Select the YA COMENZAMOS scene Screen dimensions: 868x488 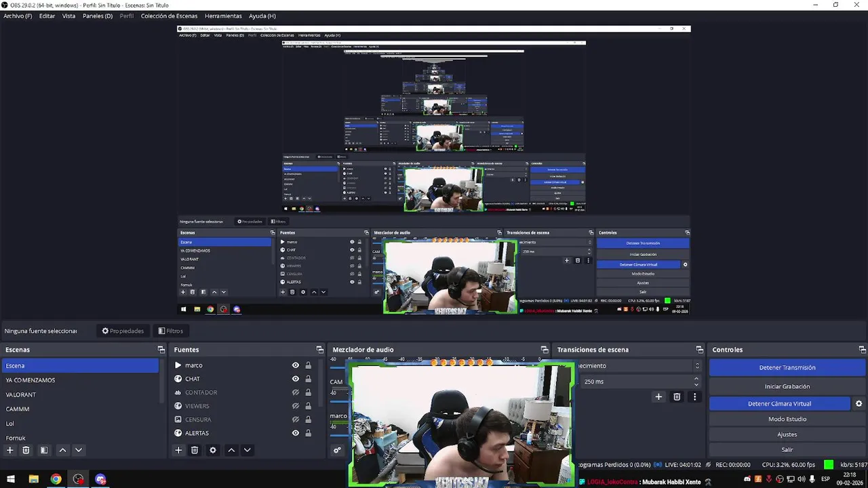tap(80, 380)
